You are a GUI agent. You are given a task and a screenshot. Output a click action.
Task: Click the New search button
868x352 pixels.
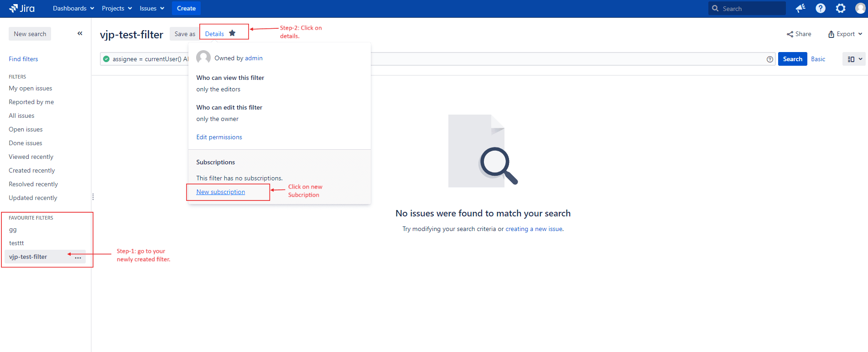[30, 34]
